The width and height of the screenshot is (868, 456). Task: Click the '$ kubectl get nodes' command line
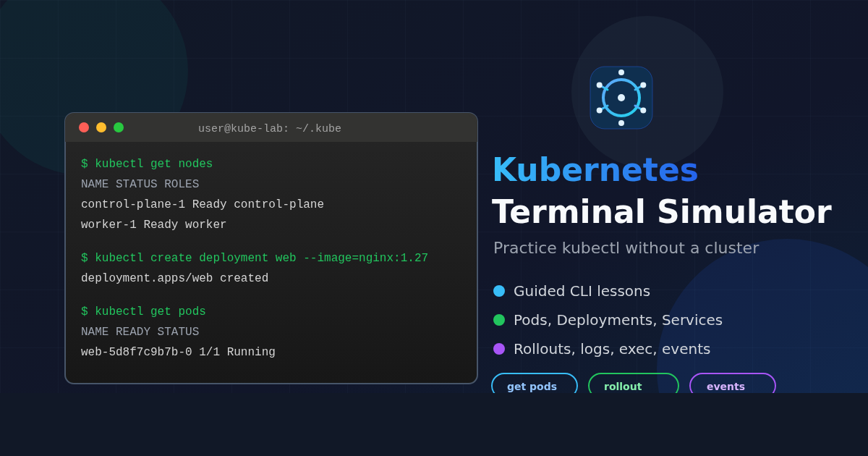(x=147, y=164)
